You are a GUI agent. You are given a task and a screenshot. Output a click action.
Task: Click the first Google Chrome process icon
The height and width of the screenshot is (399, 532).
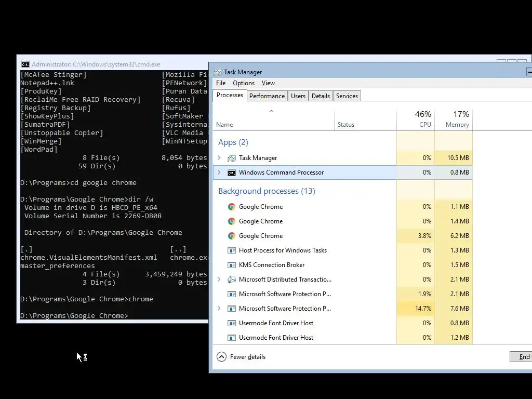[231, 207]
